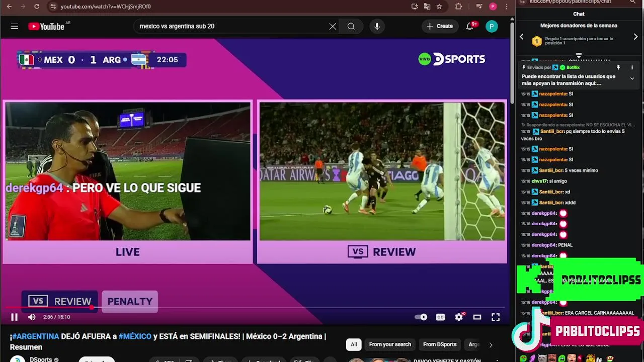Click derekgp64 message 'PENAL'

tap(565, 245)
